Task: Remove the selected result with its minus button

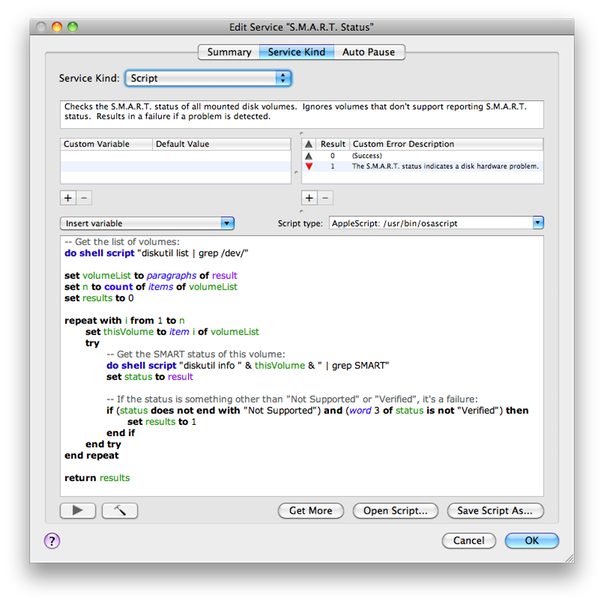Action: click(325, 198)
